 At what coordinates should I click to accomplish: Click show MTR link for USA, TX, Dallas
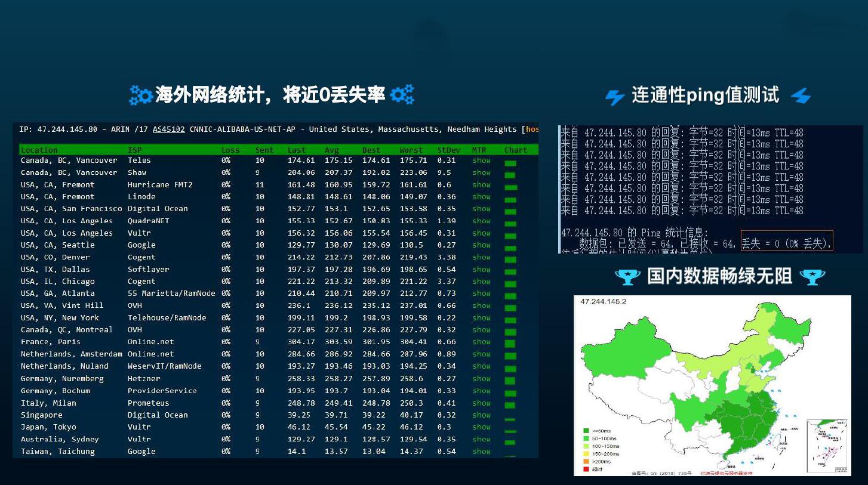[x=481, y=269]
